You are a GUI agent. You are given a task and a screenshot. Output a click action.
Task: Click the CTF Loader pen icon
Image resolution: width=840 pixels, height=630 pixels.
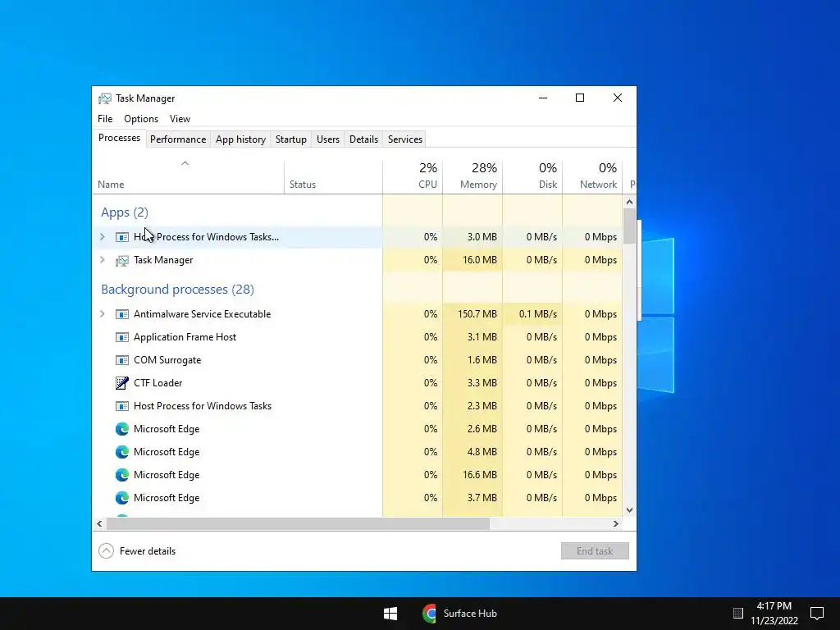[122, 383]
